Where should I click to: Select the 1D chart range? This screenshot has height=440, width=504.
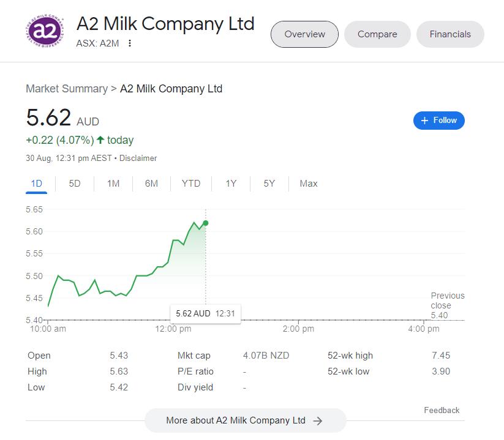[x=37, y=184]
